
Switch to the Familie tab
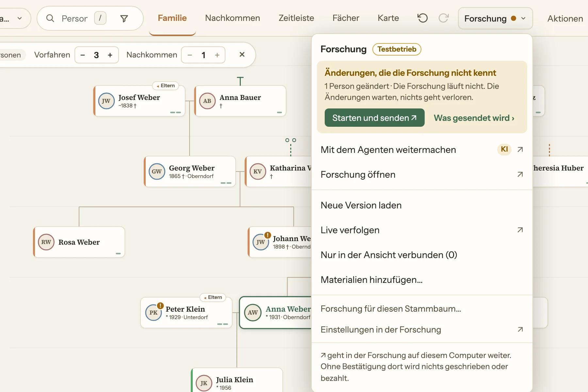coord(172,18)
